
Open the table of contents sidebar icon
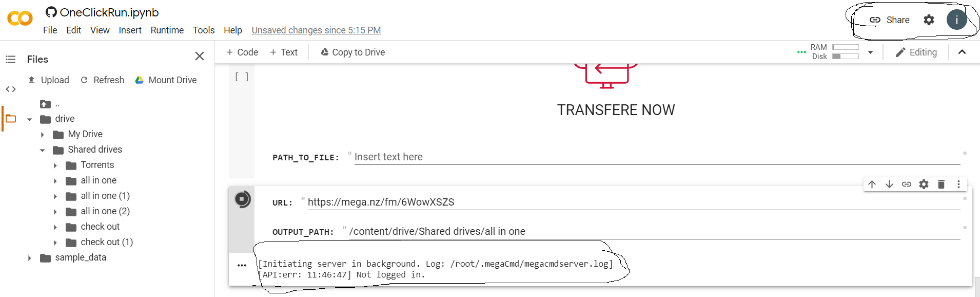[x=11, y=59]
